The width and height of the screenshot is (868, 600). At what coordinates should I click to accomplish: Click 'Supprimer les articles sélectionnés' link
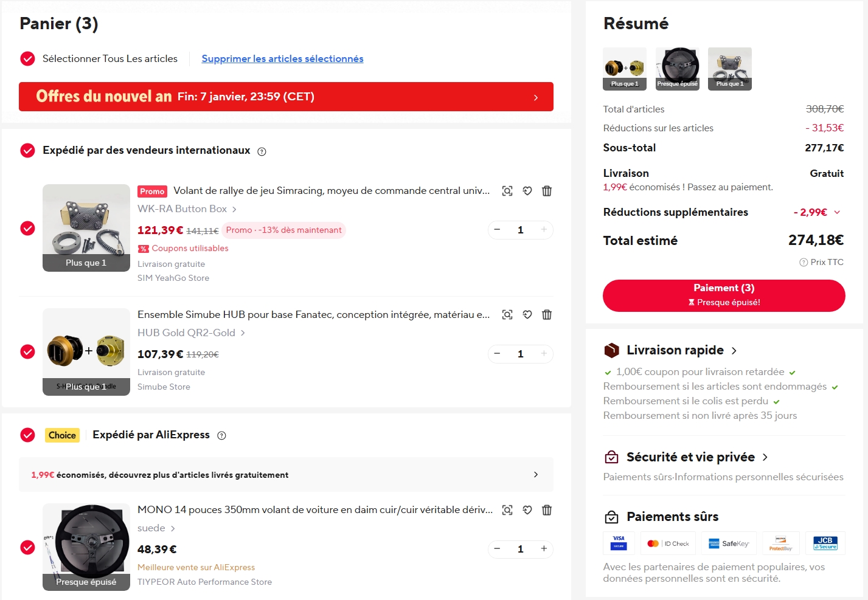(282, 59)
